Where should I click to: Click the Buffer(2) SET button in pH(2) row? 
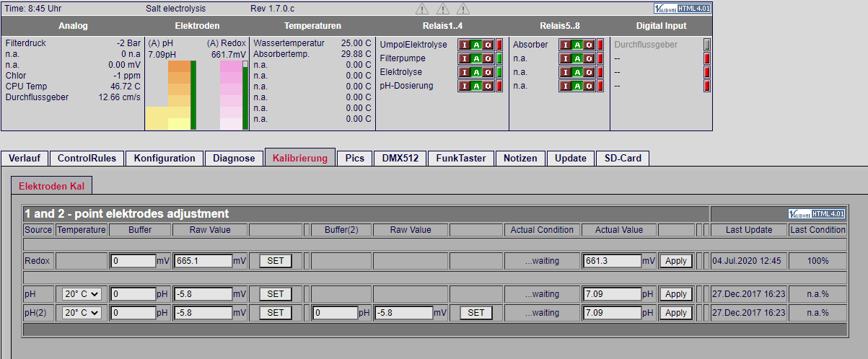pos(476,313)
